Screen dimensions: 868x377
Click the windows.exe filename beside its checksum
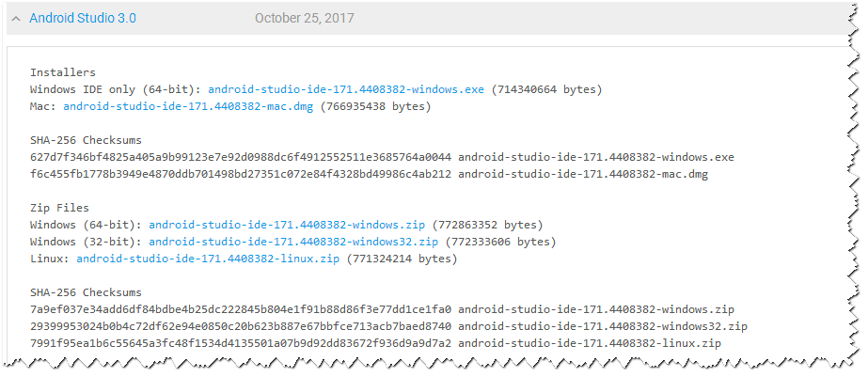click(x=596, y=157)
